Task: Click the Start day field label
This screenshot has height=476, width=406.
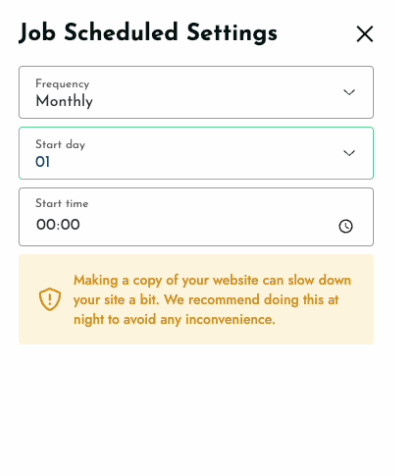Action: coord(60,145)
